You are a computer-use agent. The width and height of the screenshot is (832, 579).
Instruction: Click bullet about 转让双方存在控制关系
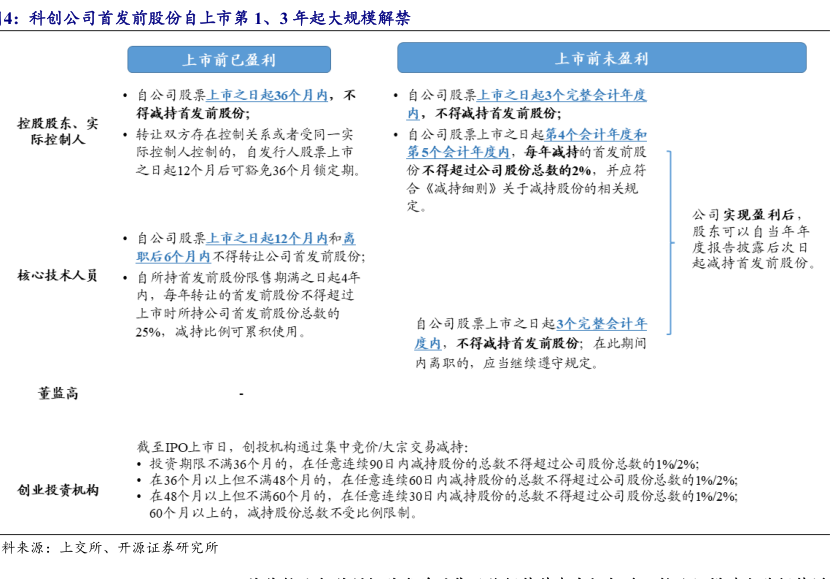(x=245, y=151)
